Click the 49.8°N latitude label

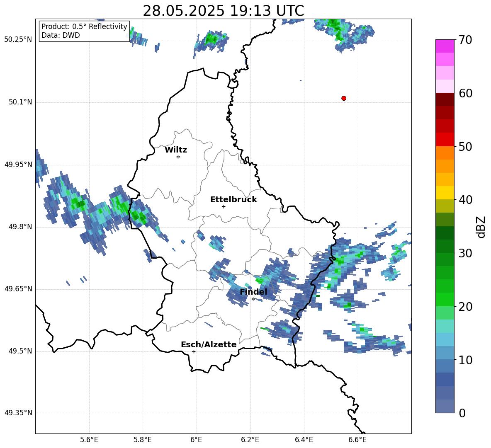click(x=20, y=227)
